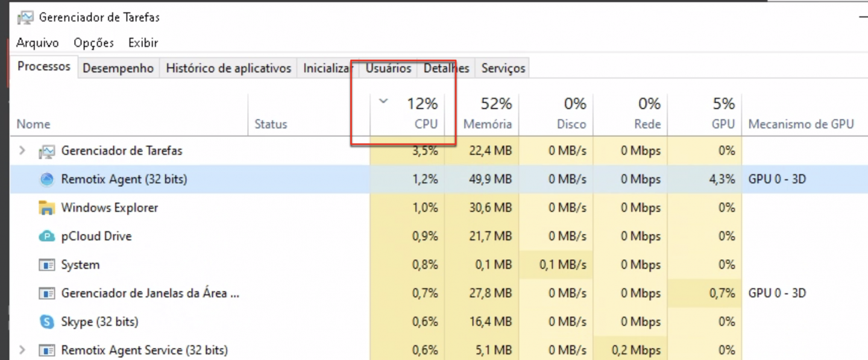
Task: Sort processes by Memória column header
Action: 487,124
